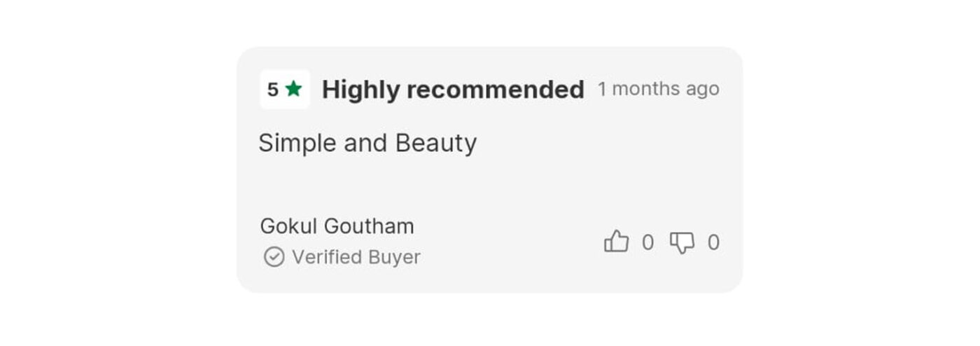Click the word "recommended" in the title

pos(495,90)
